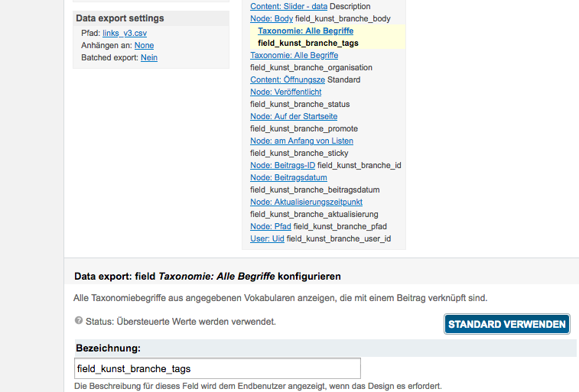Select the Node: Veröffentlicht field
579x392 pixels.
click(285, 92)
